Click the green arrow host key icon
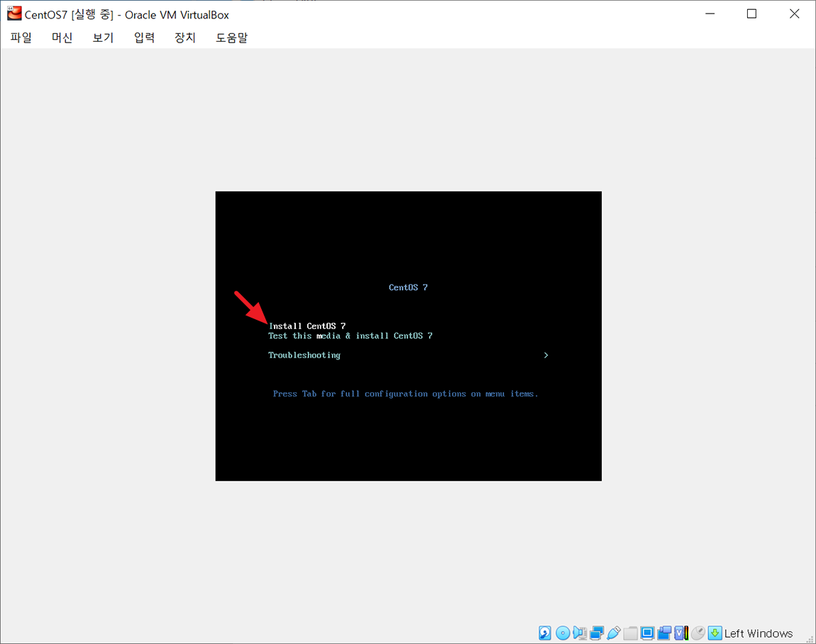This screenshot has height=644, width=816. coord(715,633)
